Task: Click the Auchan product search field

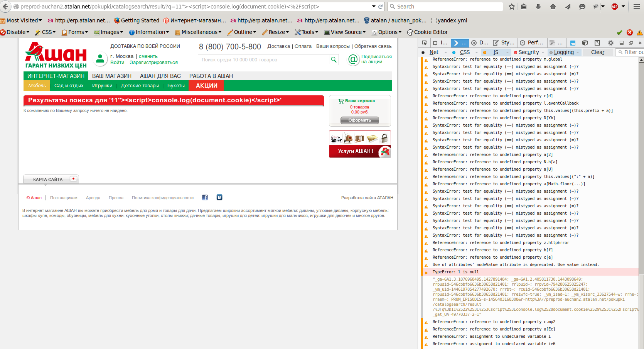Action: tap(264, 59)
